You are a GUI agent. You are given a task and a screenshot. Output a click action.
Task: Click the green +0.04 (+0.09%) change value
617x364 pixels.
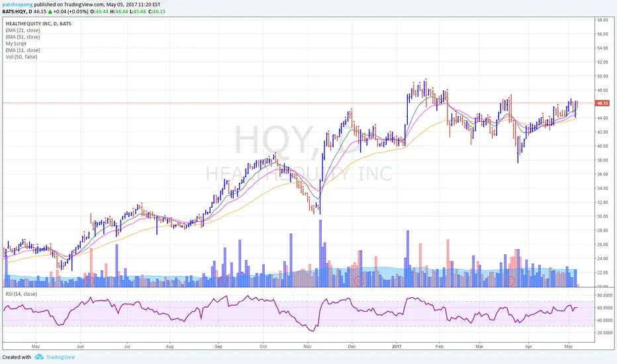(71, 11)
